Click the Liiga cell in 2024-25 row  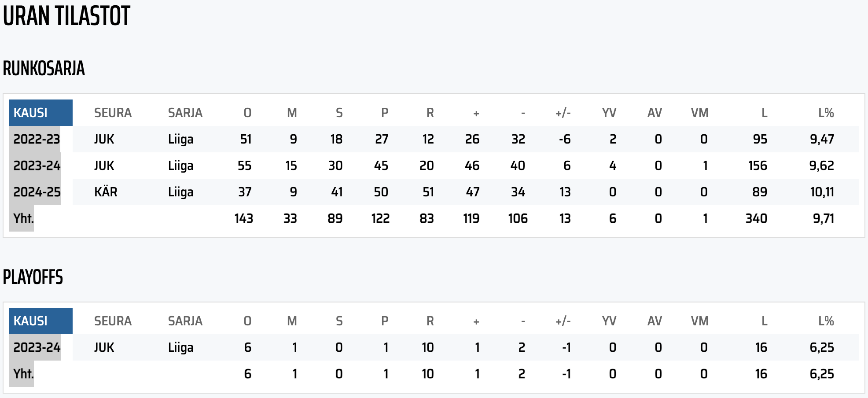click(181, 192)
